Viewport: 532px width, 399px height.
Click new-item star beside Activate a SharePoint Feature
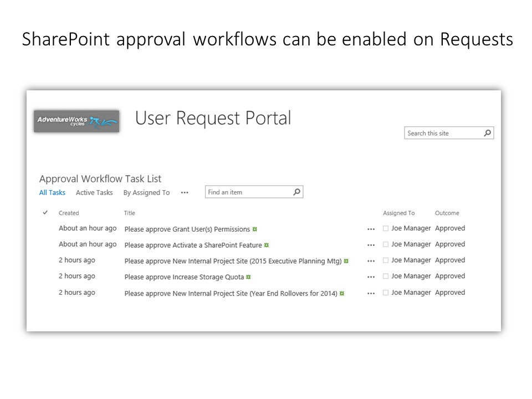(267, 245)
